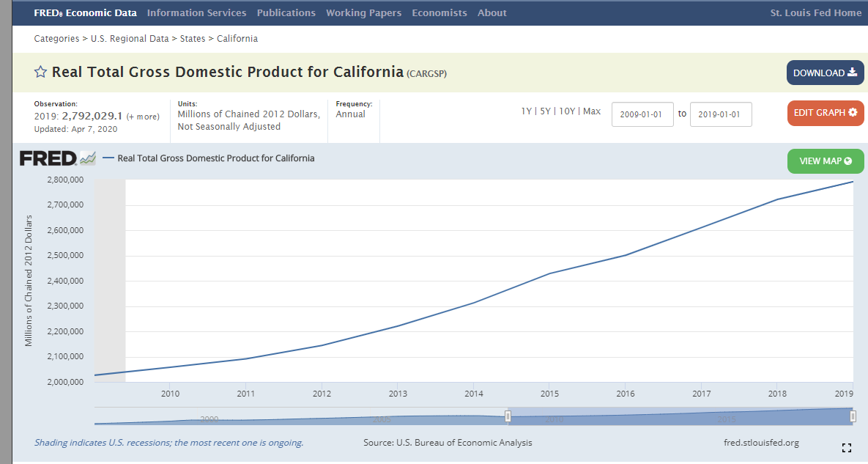
Task: Open the About menu item
Action: [x=492, y=12]
